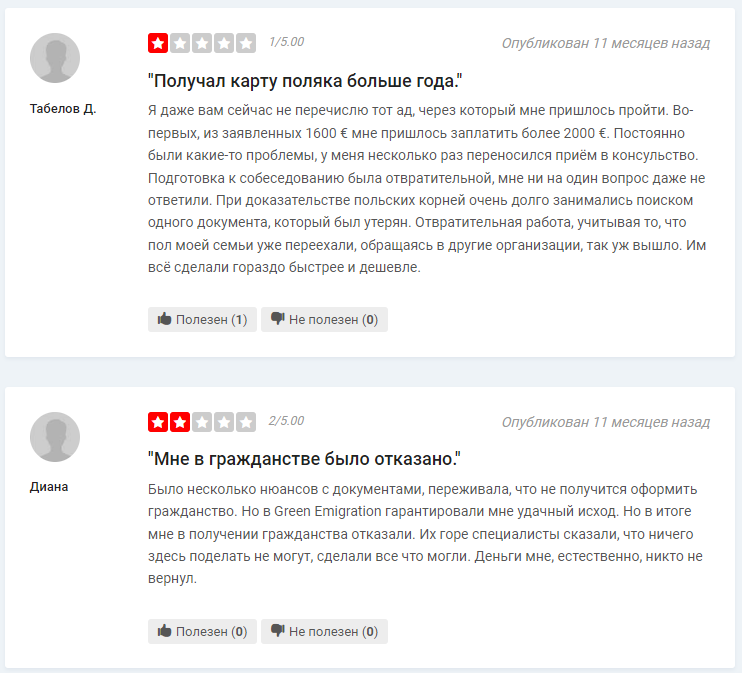
Task: Mark Табелов's review as Полезен
Action: [x=202, y=319]
